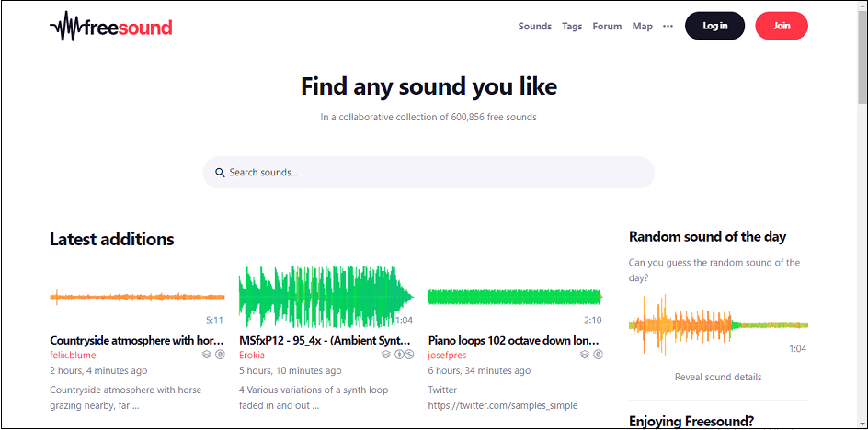Click 'Find any sound you like' headline
The image size is (868, 430).
[429, 86]
